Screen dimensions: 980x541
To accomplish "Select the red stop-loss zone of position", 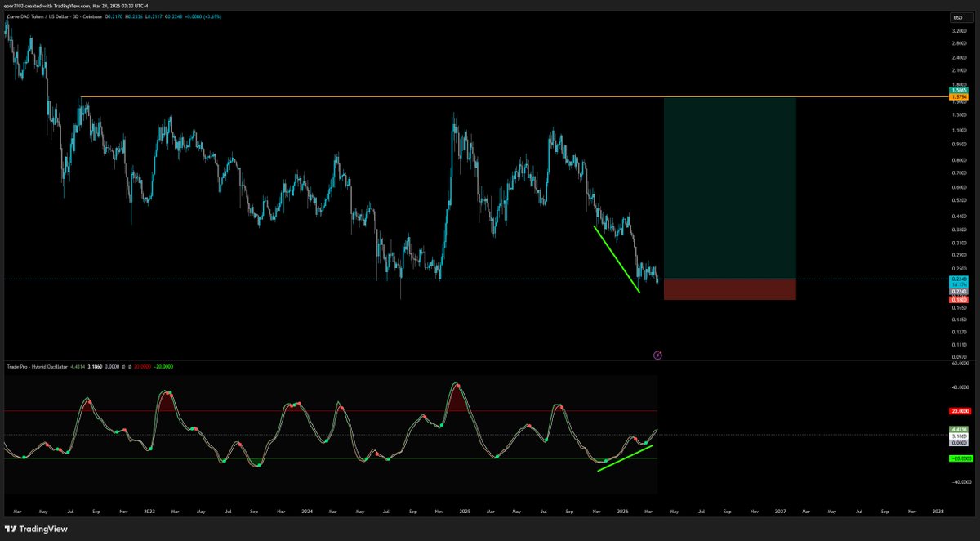I will pos(729,289).
